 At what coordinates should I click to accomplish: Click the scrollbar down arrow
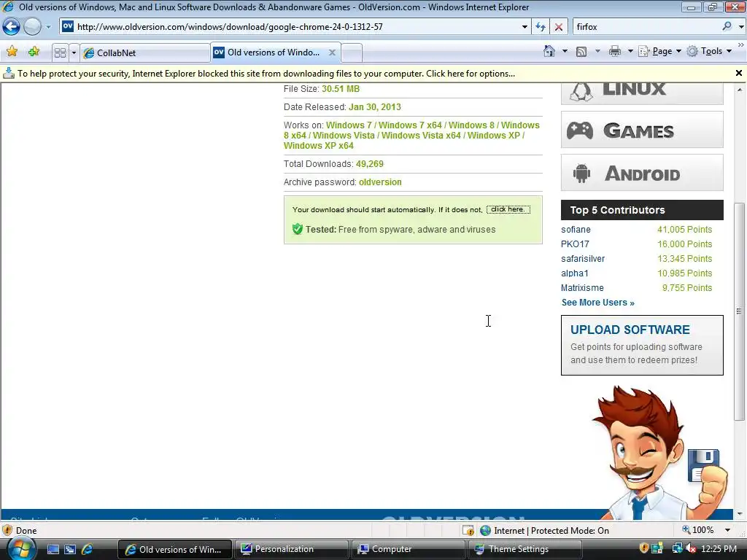pos(740,514)
